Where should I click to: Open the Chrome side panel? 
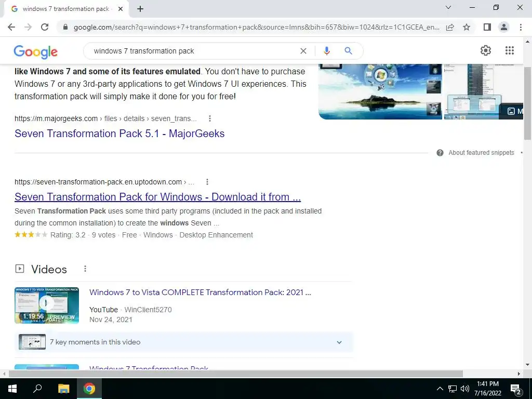(x=487, y=27)
